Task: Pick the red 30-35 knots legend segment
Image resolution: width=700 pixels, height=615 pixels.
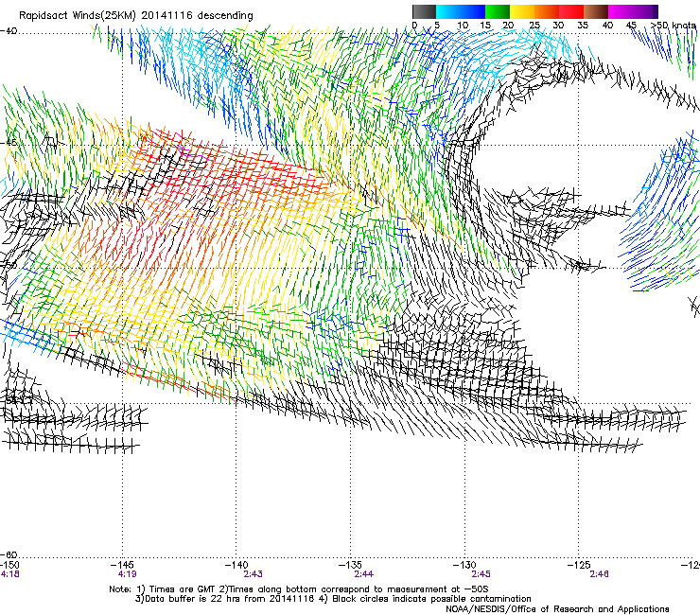Action: (571, 11)
